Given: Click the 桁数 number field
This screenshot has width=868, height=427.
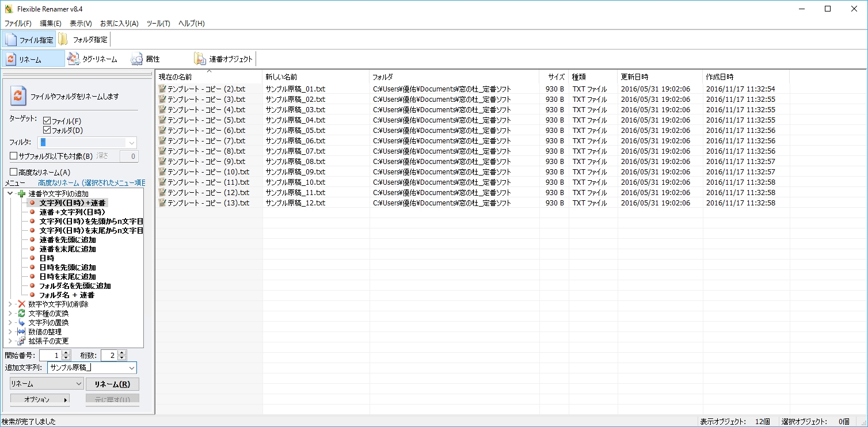Looking at the screenshot, I should pyautogui.click(x=109, y=356).
